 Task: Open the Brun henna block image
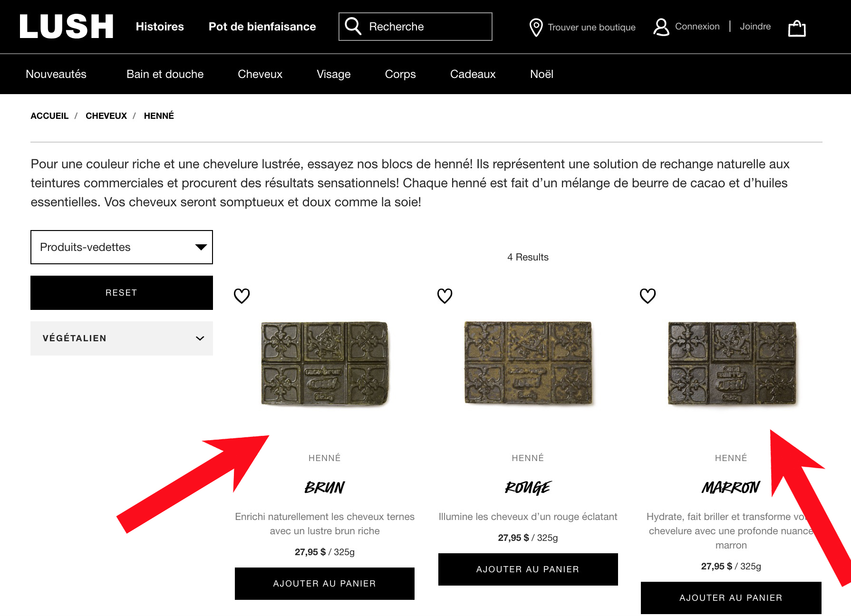pyautogui.click(x=325, y=364)
